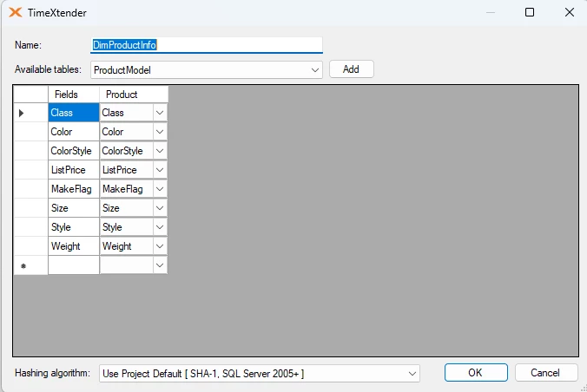Open the Weight product mapping dropdown
Image resolution: width=587 pixels, height=392 pixels.
tap(160, 246)
